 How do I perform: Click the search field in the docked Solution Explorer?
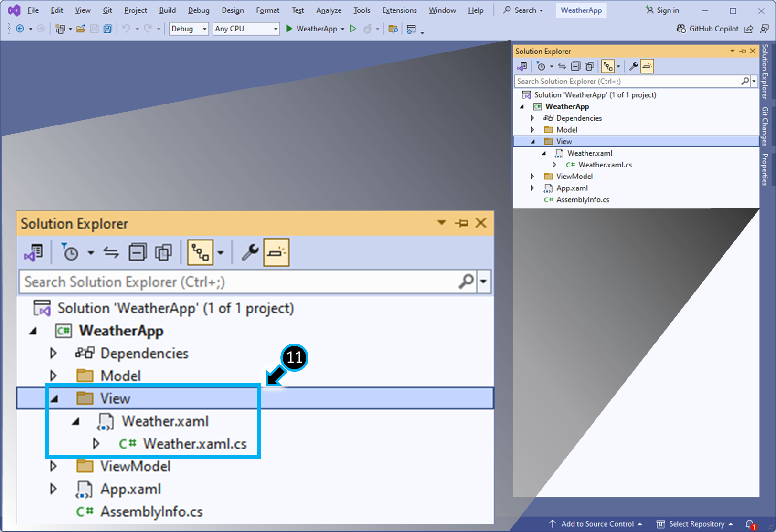[x=627, y=82]
